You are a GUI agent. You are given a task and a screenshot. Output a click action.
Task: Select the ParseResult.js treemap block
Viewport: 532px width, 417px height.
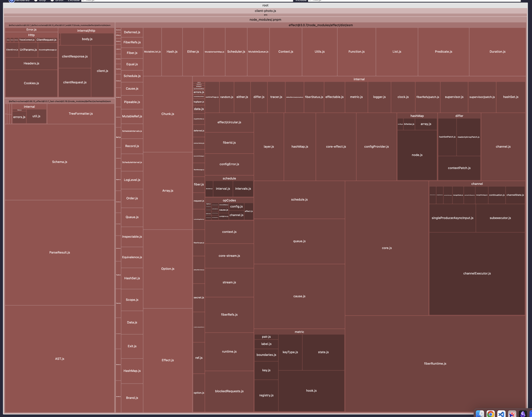[60, 252]
